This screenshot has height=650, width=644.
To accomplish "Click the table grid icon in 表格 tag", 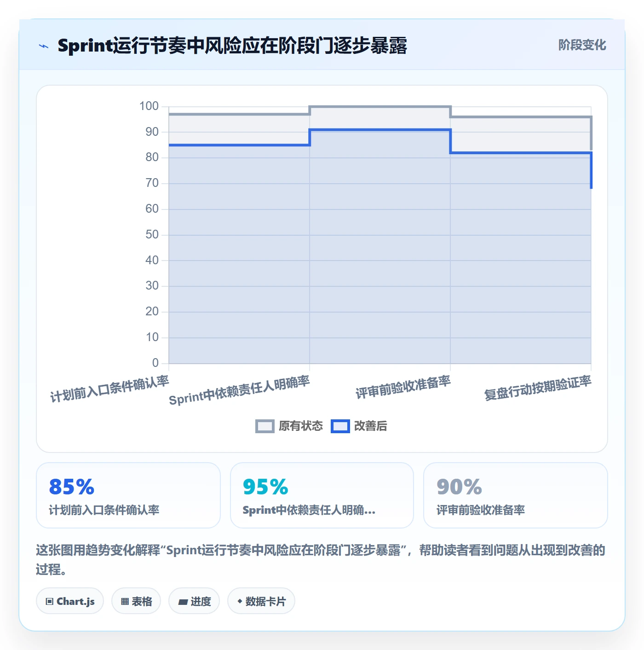I will tap(125, 601).
